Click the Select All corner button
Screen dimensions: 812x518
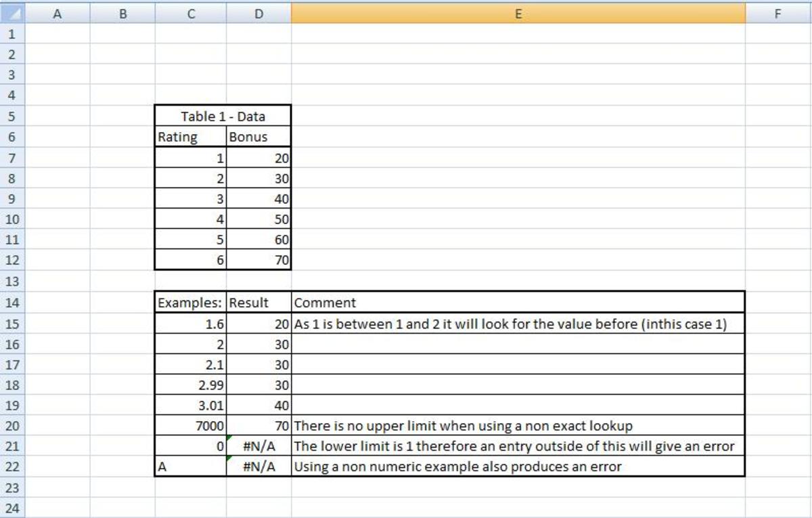coord(12,13)
